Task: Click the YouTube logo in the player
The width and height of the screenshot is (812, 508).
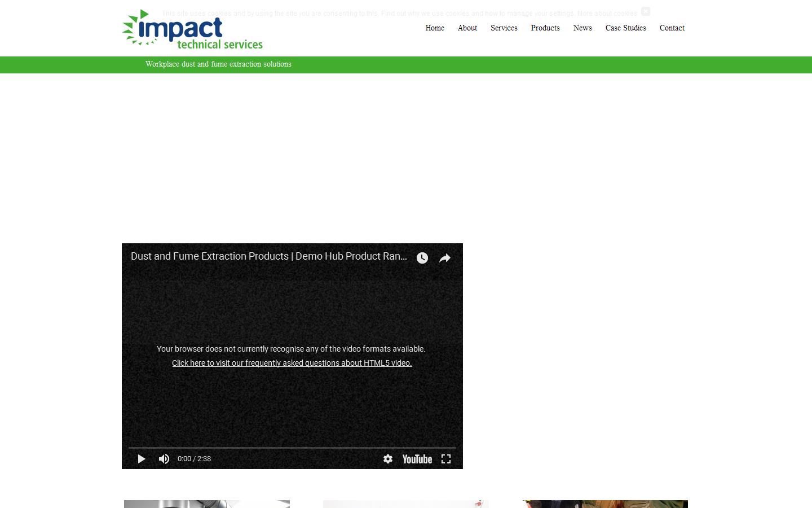Action: click(416, 459)
